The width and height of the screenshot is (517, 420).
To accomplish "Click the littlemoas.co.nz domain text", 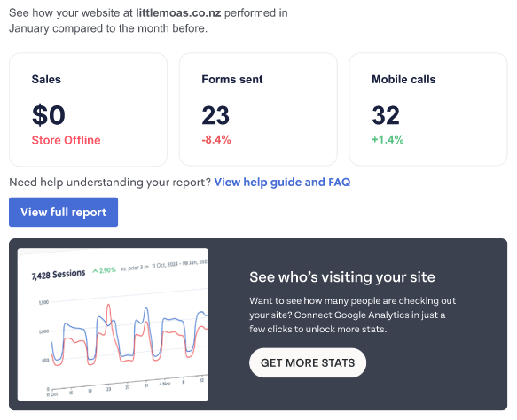I will [178, 12].
